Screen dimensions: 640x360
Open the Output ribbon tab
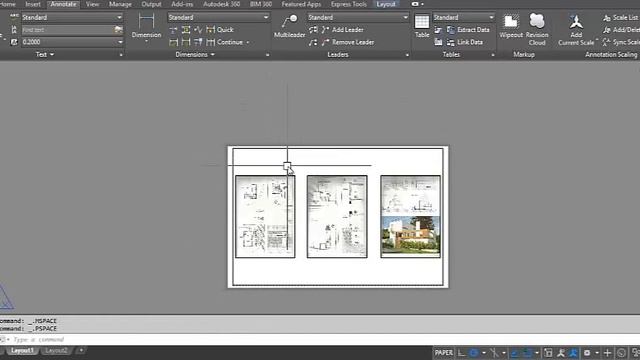pos(151,4)
